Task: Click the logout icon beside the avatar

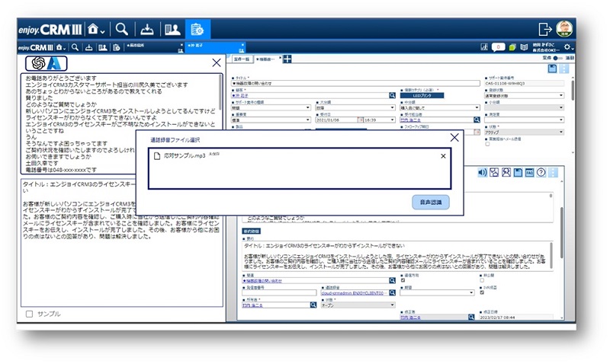Action: pos(545,29)
